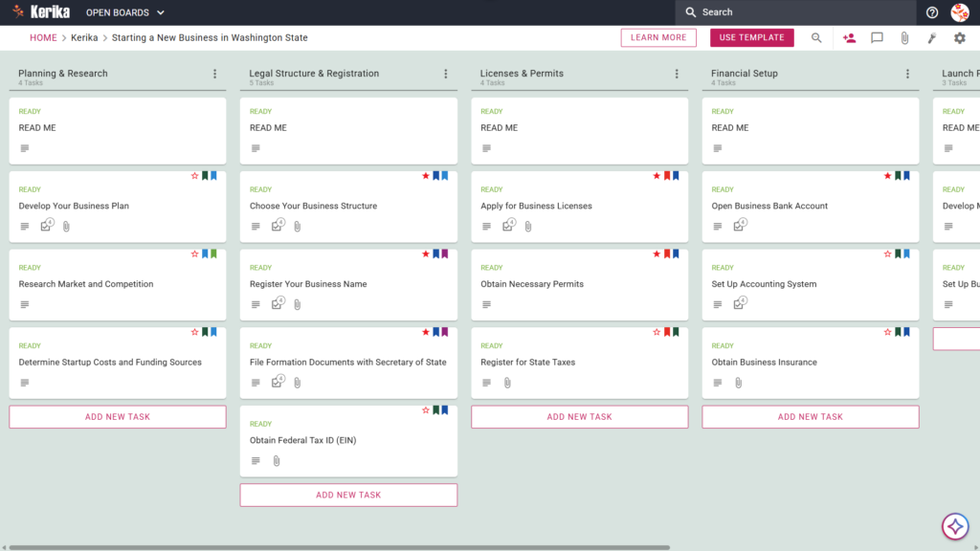This screenshot has width=980, height=551.
Task: Open File Formation Documents with Secretary of State card
Action: tap(347, 362)
